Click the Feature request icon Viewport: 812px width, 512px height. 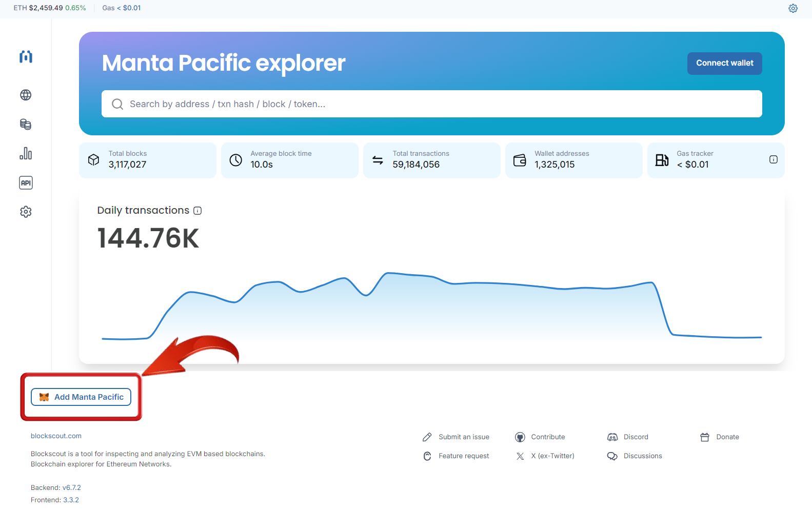[427, 456]
